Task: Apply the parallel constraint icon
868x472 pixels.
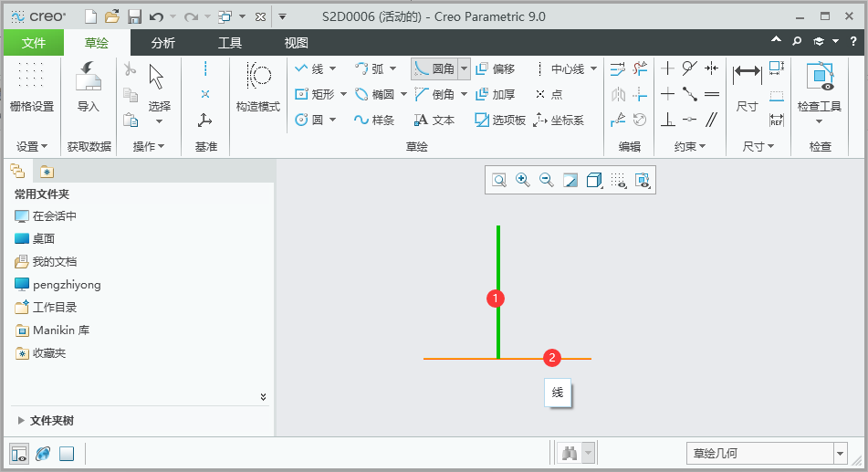Action: click(711, 120)
